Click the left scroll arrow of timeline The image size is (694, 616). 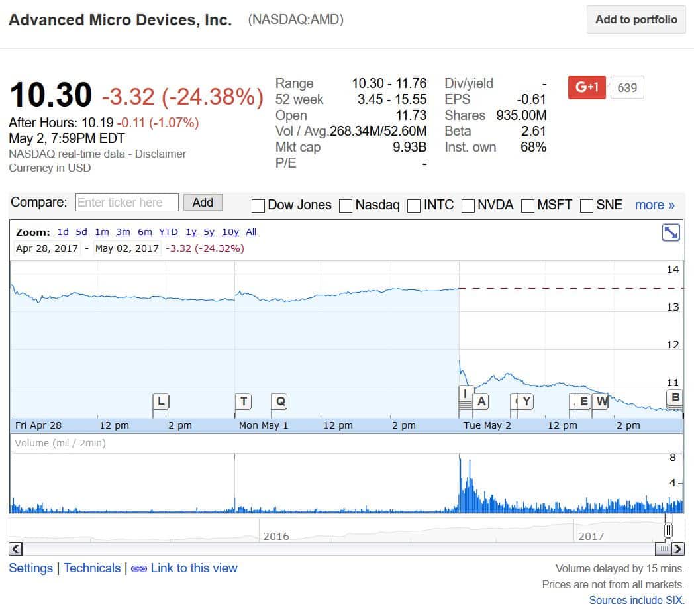pos(15,549)
